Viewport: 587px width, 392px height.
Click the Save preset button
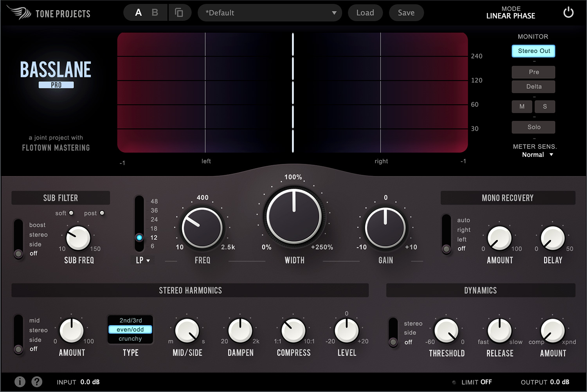[x=406, y=13]
